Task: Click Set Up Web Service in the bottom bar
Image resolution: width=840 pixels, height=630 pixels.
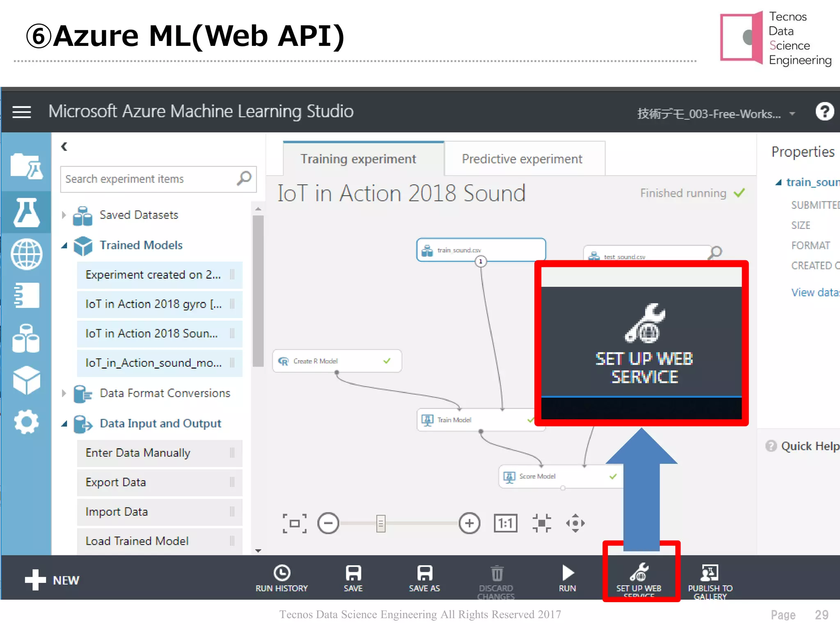Action: (639, 580)
